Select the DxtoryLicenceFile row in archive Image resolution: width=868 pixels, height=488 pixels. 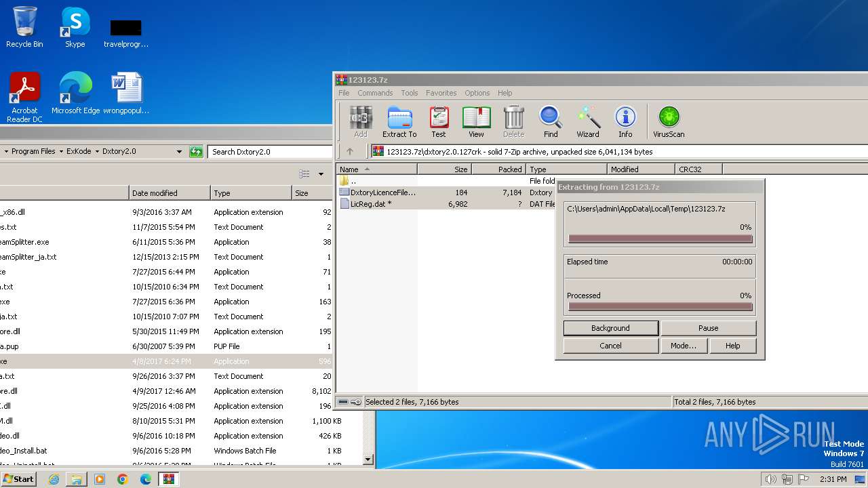click(446, 192)
